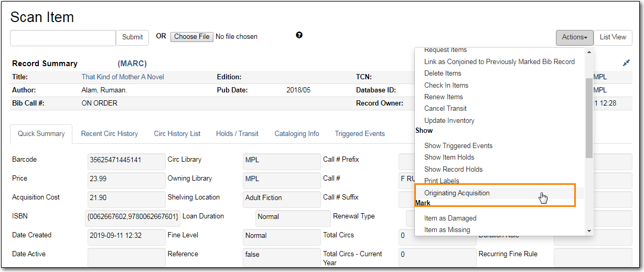
Task: Switch to Recent Circ History tab
Action: [109, 134]
